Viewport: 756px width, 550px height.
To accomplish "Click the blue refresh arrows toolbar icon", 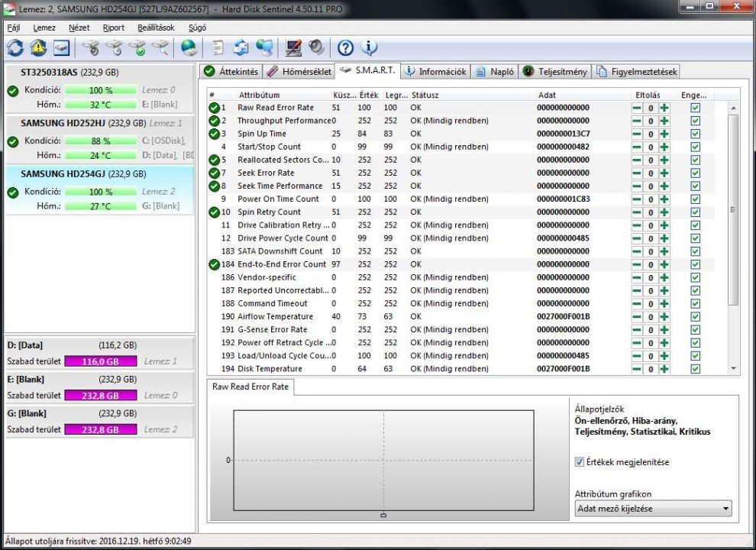I will (15, 48).
